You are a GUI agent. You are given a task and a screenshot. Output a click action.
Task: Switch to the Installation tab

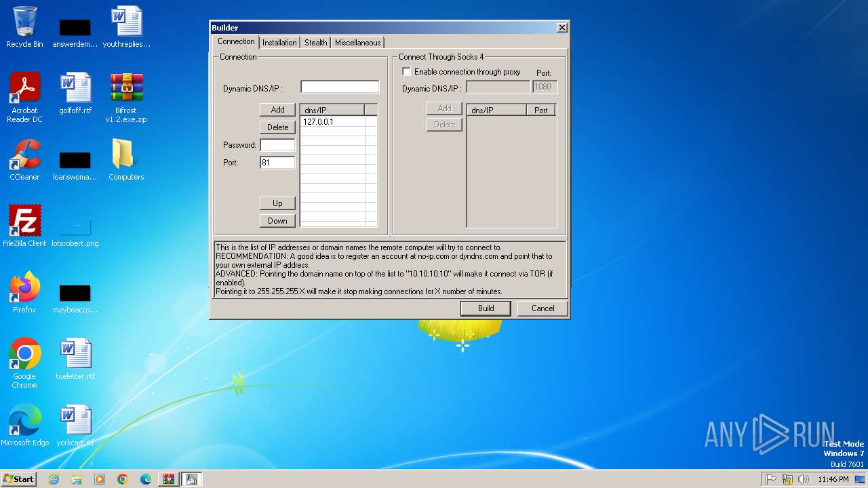pyautogui.click(x=279, y=42)
